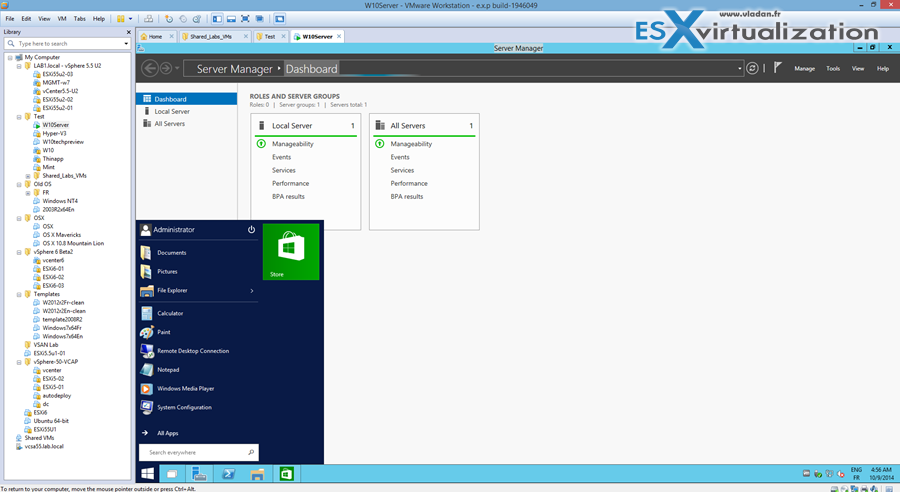Close the Library panel
This screenshot has height=492, width=900.
(x=129, y=32)
